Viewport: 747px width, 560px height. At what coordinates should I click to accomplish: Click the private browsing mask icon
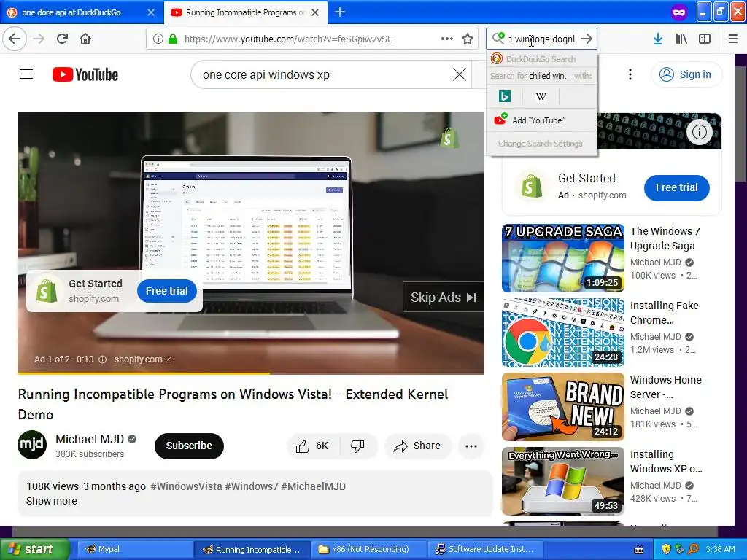click(679, 12)
